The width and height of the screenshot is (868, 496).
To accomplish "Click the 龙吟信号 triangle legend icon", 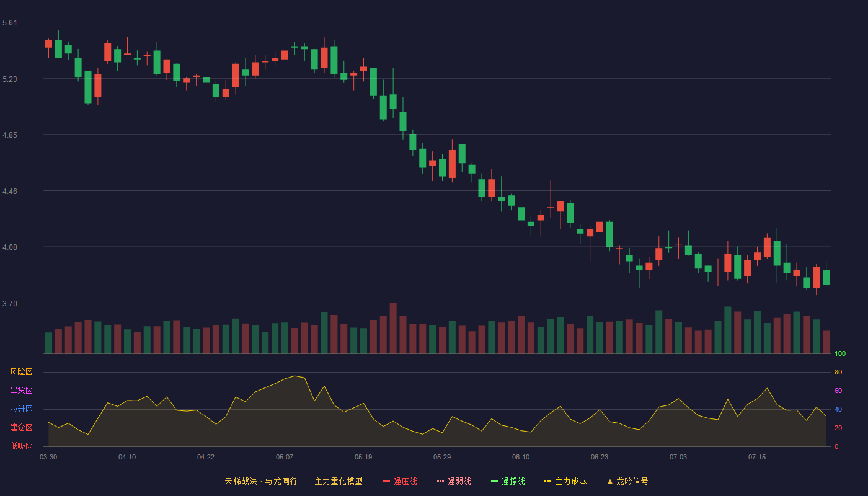I will (610, 481).
